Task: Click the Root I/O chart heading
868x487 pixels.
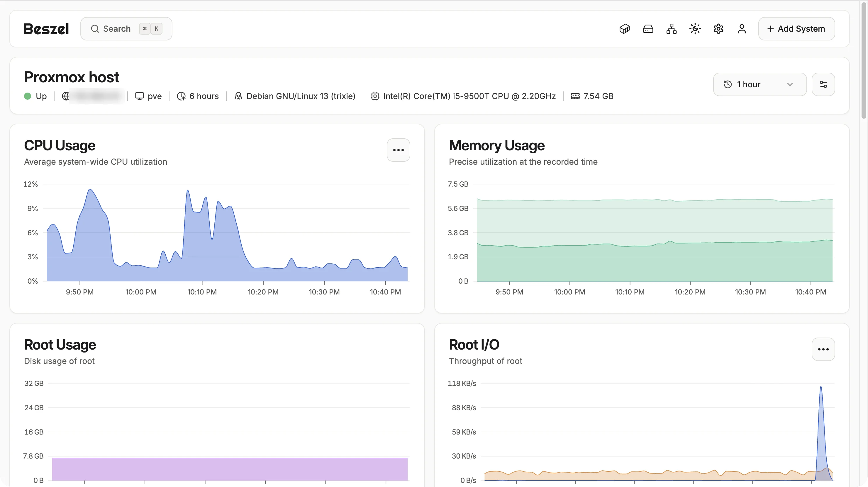Action: pyautogui.click(x=474, y=345)
